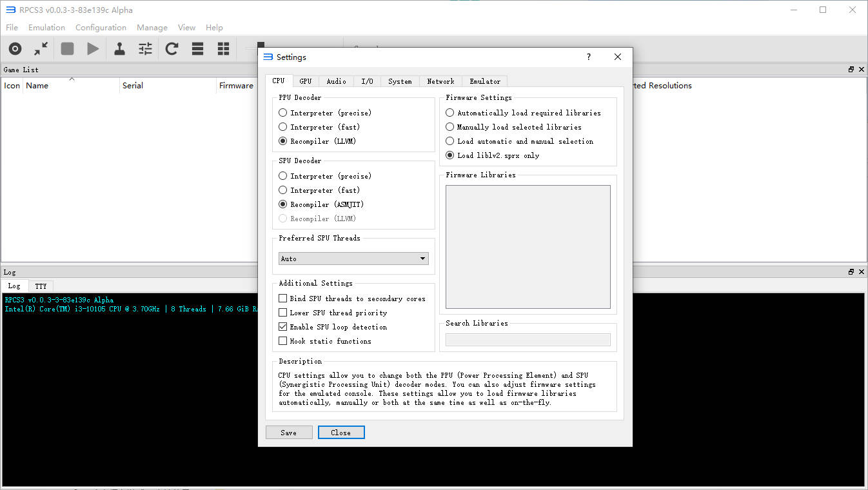
Task: Click the Search Libraries input field
Action: tap(528, 340)
